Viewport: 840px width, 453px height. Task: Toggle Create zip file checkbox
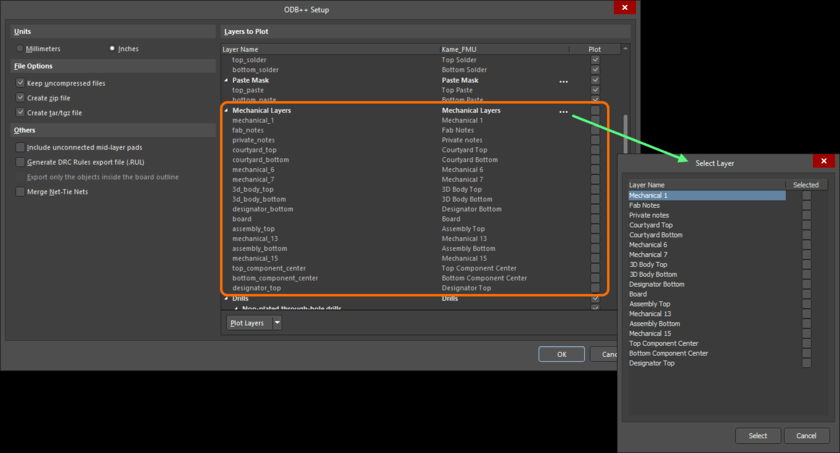point(20,98)
